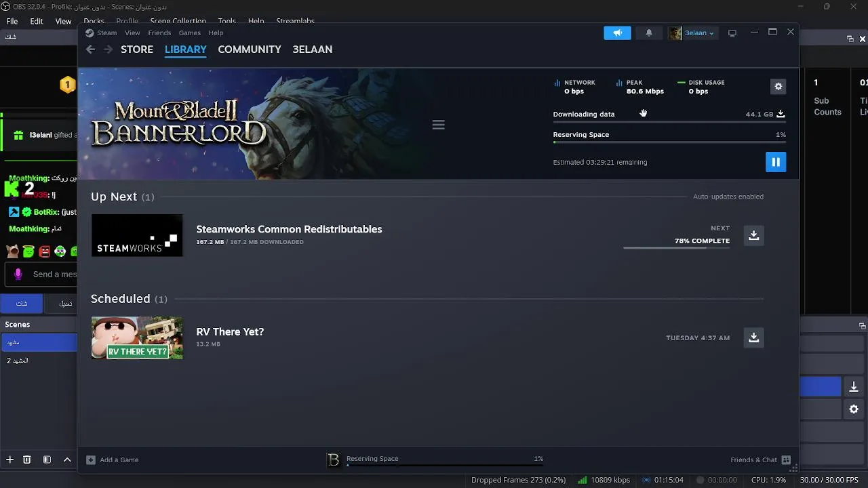The height and width of the screenshot is (488, 868).
Task: Open Steam's Games menu
Action: tap(190, 33)
